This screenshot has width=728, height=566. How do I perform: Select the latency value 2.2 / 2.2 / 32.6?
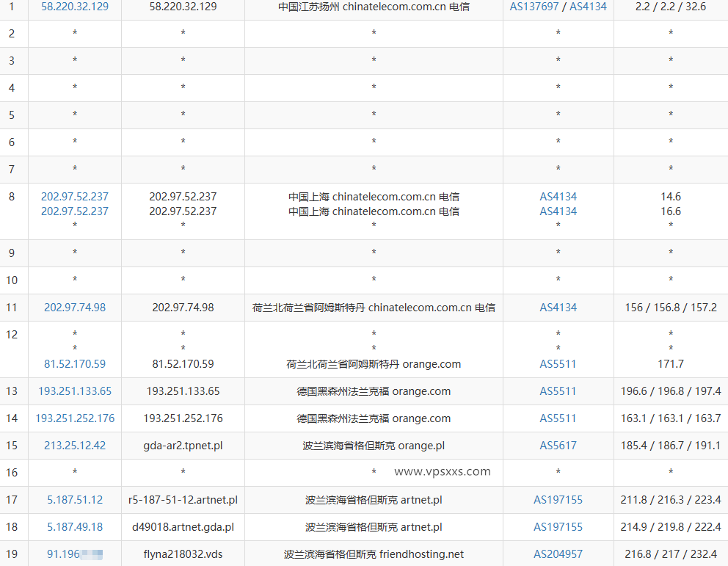(x=671, y=7)
